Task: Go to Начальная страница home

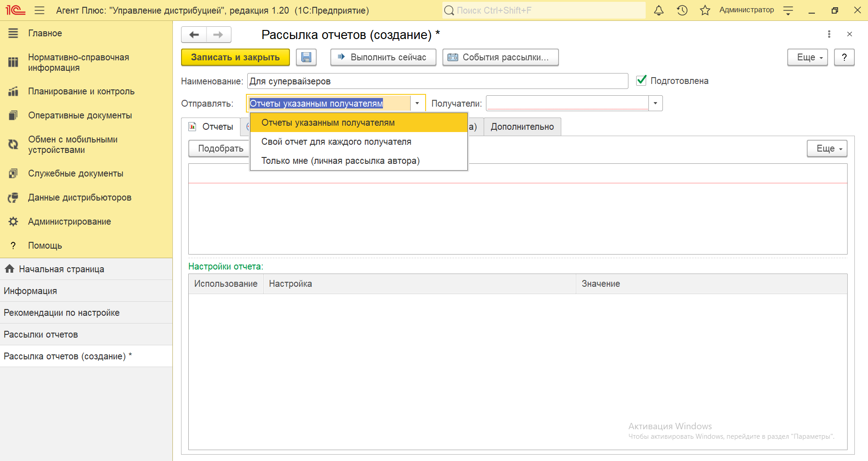Action: tap(86, 269)
